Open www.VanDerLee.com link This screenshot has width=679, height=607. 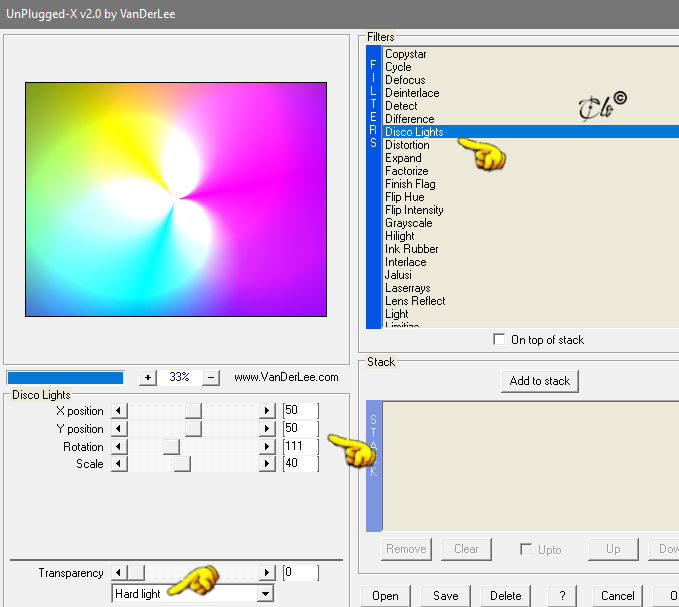[x=286, y=377]
